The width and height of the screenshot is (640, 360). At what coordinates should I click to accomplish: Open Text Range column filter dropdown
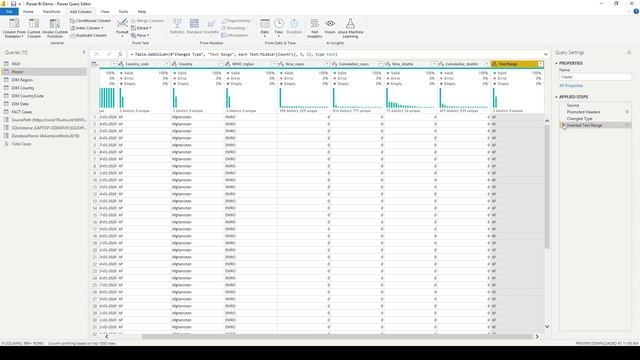click(540, 64)
